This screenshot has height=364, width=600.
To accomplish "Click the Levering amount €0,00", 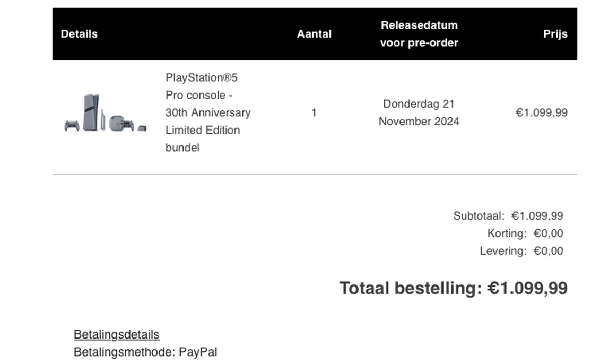I will [x=549, y=251].
